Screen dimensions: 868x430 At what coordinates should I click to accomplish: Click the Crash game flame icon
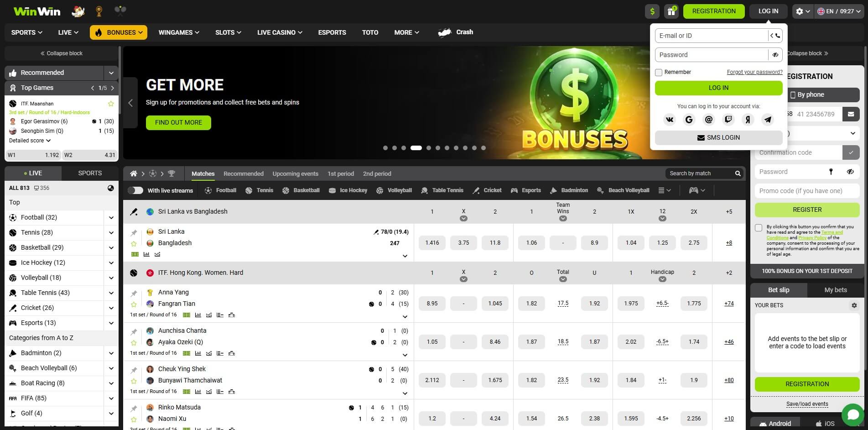click(x=445, y=32)
